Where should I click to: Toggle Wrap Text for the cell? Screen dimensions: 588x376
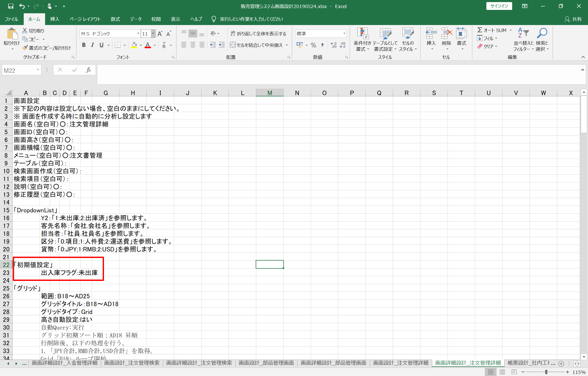click(x=258, y=34)
